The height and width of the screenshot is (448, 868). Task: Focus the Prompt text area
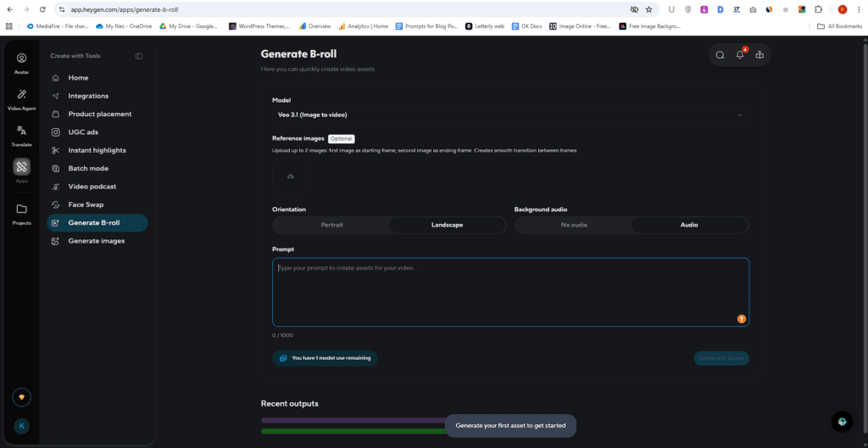click(x=510, y=292)
